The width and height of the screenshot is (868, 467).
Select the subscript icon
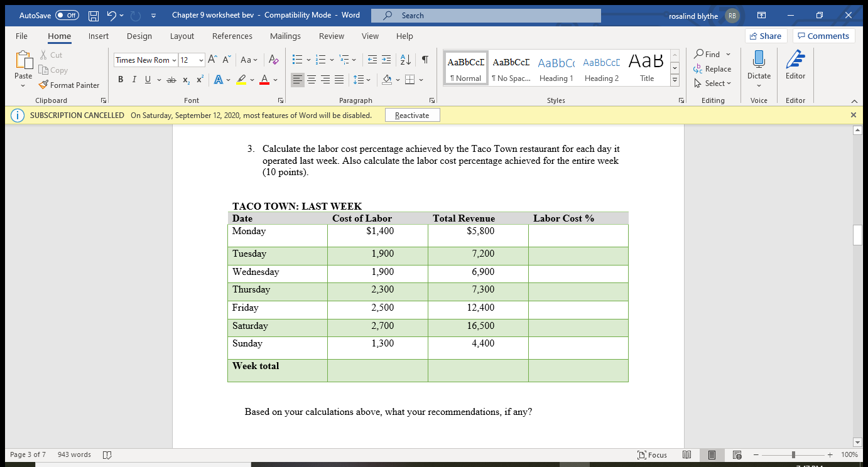click(x=185, y=79)
